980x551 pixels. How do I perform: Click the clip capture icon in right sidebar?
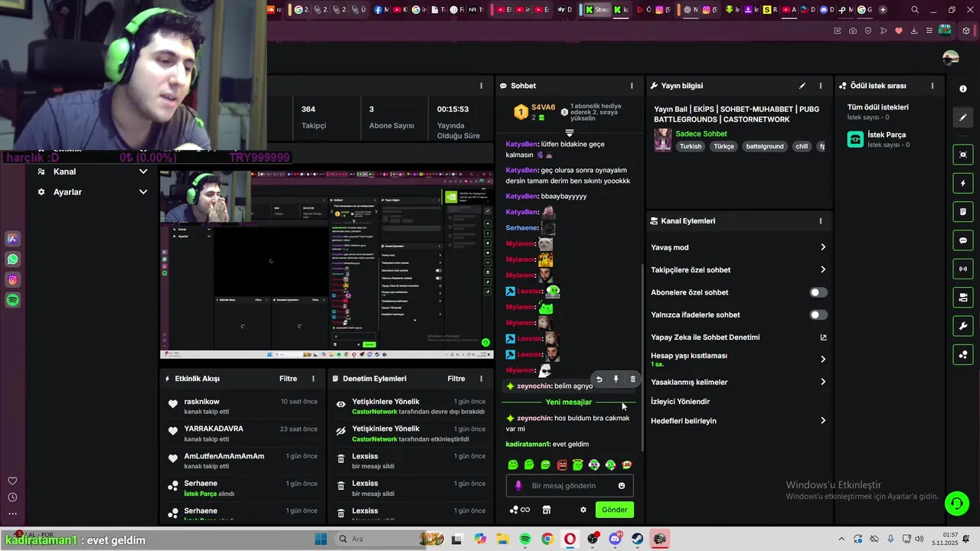[963, 155]
